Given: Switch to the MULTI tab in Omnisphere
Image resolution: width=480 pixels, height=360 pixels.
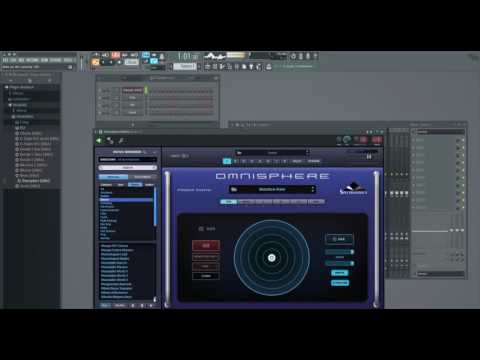Looking at the screenshot, I should click(297, 161).
